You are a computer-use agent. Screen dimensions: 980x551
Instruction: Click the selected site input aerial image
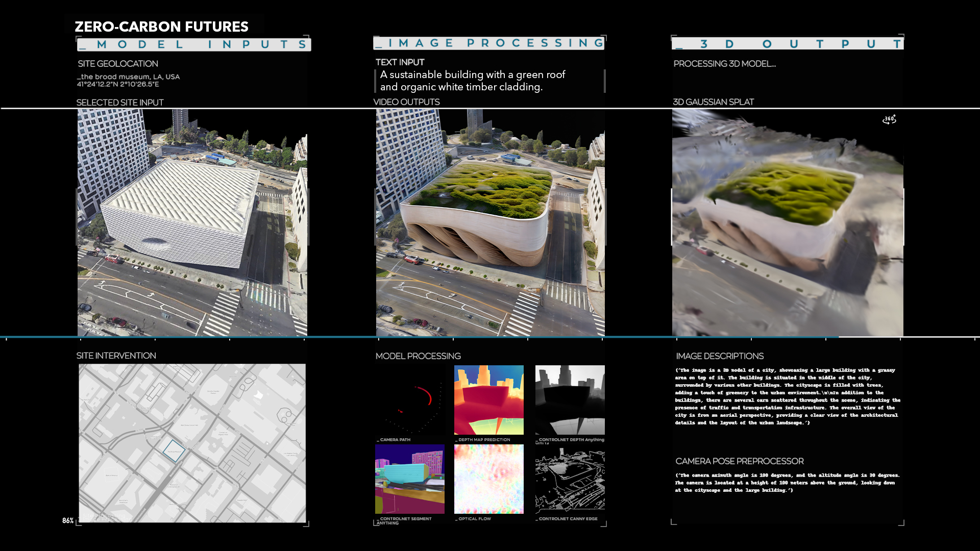click(192, 222)
